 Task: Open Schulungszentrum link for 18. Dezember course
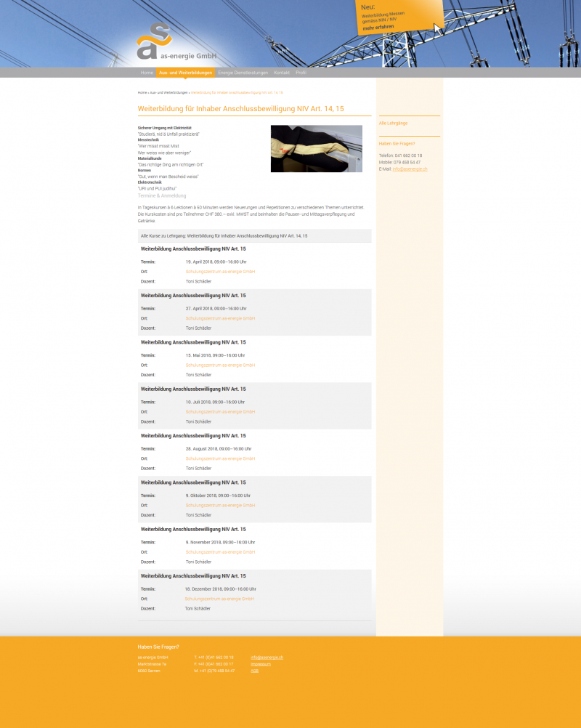219,599
